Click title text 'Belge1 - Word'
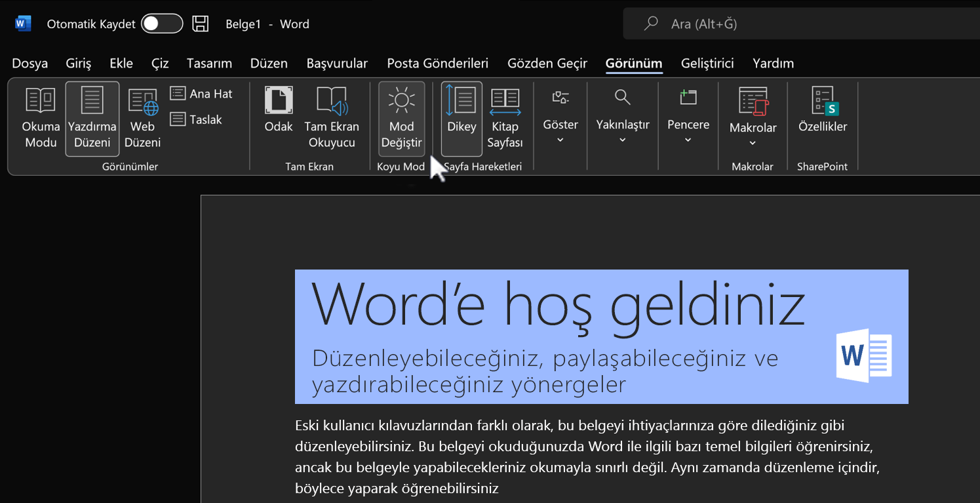 click(x=267, y=24)
